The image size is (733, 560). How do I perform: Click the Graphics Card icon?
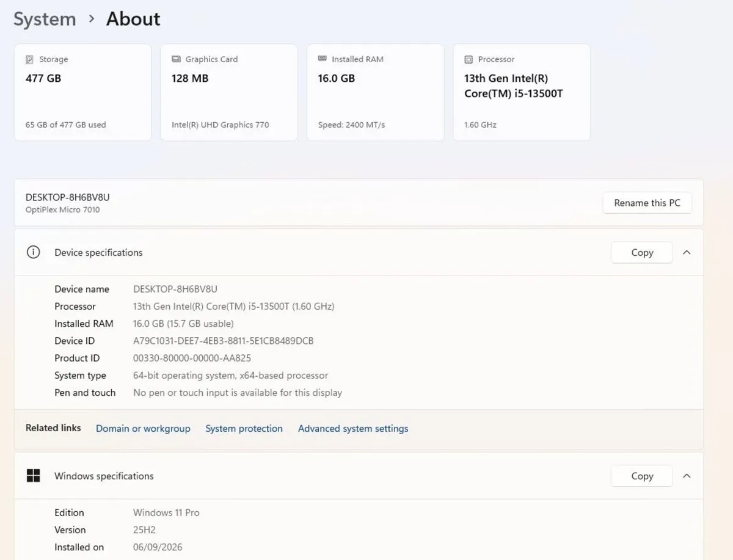(176, 59)
